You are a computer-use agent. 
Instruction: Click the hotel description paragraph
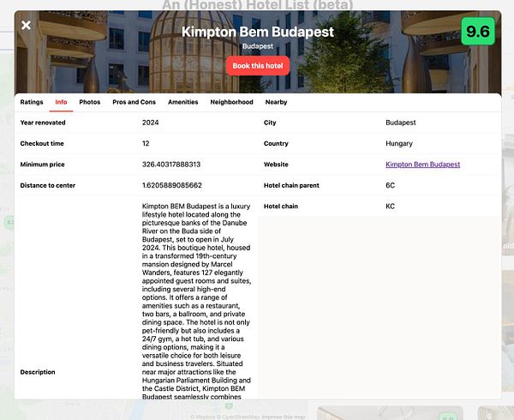(196, 302)
